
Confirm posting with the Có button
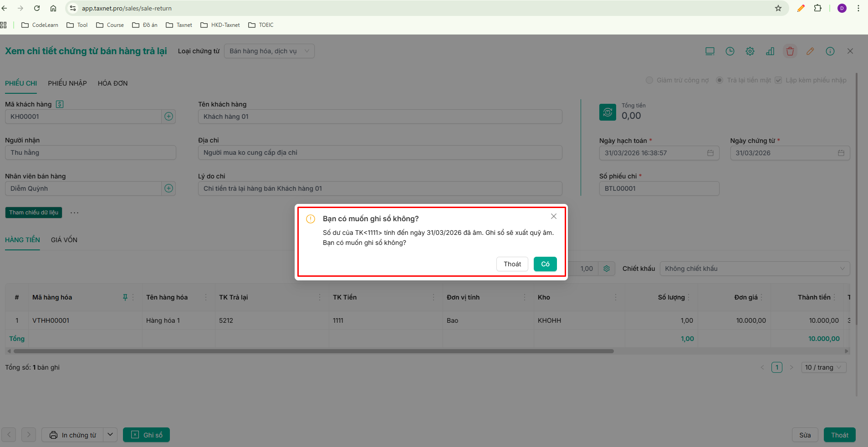coord(545,264)
